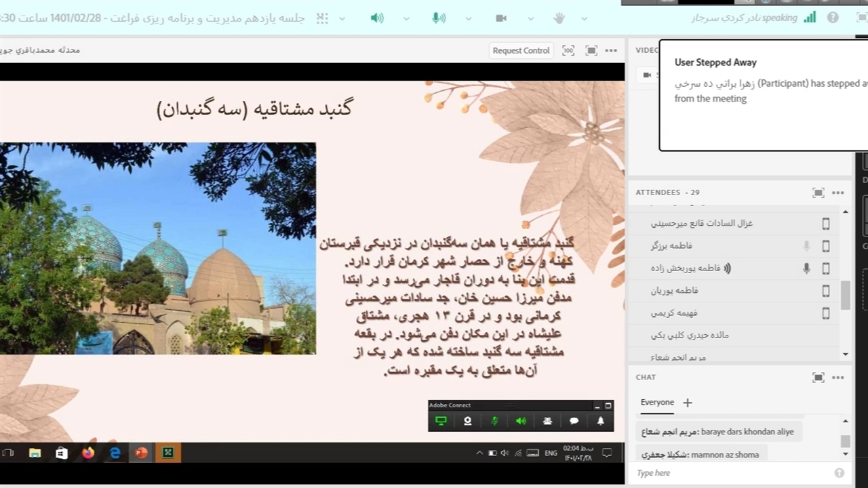Open raise hand status dropdown arrow
Image resolution: width=868 pixels, height=488 pixels.
(x=584, y=18)
